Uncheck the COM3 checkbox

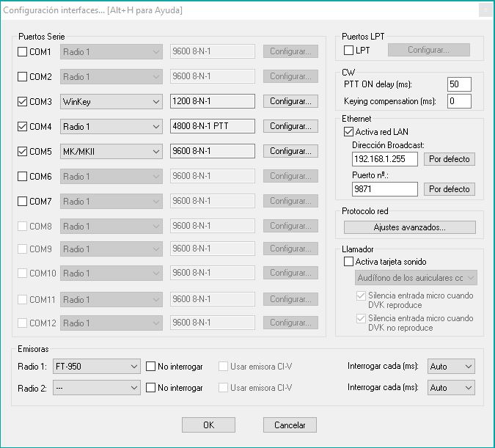[22, 102]
